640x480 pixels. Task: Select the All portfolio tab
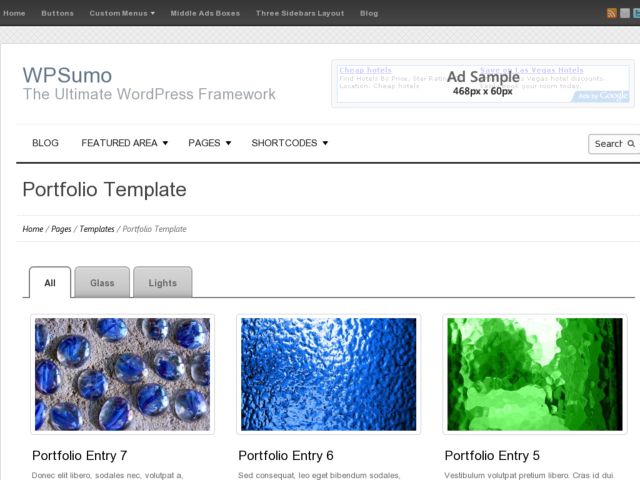click(x=50, y=282)
